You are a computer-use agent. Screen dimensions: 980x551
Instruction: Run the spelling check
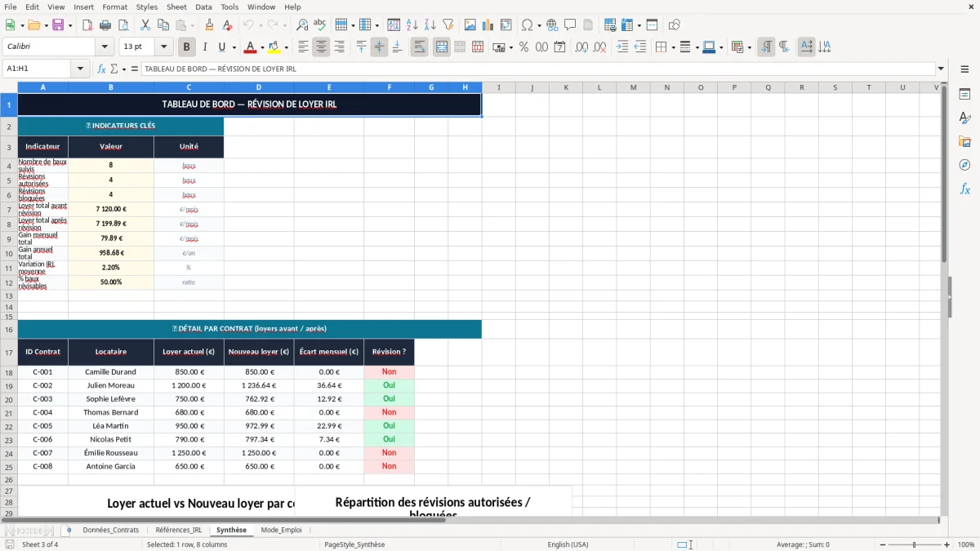tap(320, 25)
